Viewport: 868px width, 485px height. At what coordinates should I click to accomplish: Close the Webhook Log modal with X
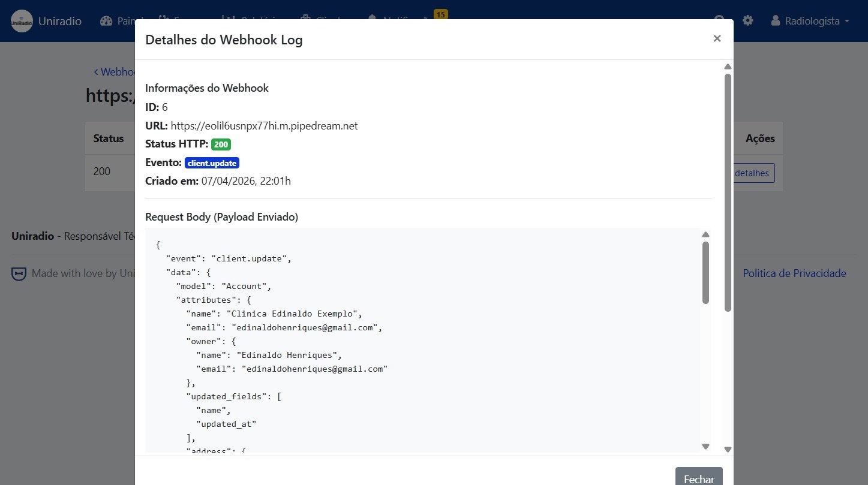pyautogui.click(x=717, y=38)
